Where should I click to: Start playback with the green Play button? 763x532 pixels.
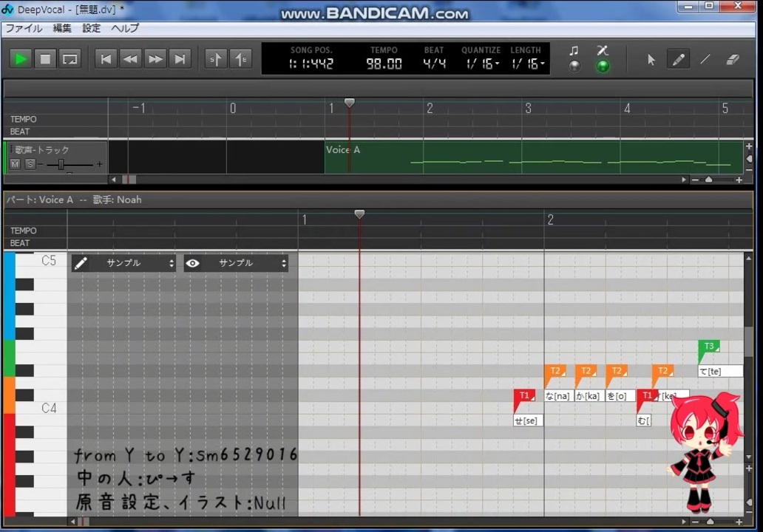(21, 59)
